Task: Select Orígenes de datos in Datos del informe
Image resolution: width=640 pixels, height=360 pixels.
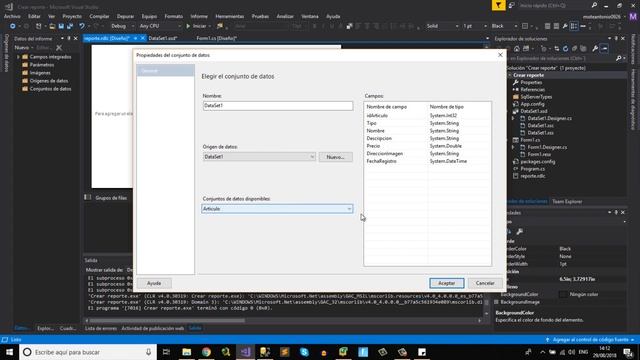Action: pyautogui.click(x=49, y=81)
